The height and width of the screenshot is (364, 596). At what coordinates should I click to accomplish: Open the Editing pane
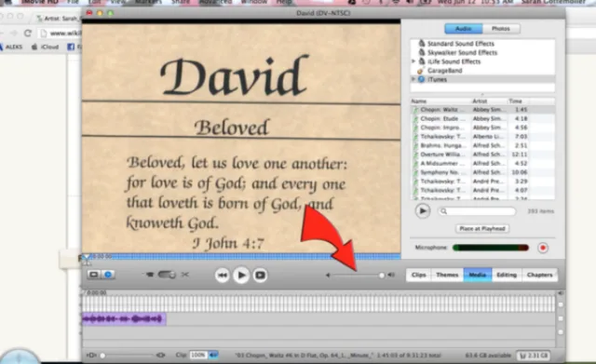click(x=507, y=275)
